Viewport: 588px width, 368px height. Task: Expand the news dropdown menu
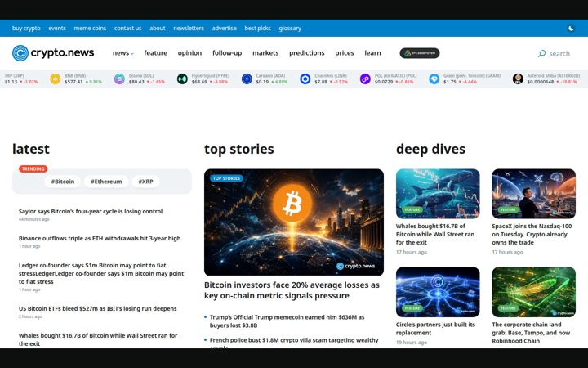123,53
